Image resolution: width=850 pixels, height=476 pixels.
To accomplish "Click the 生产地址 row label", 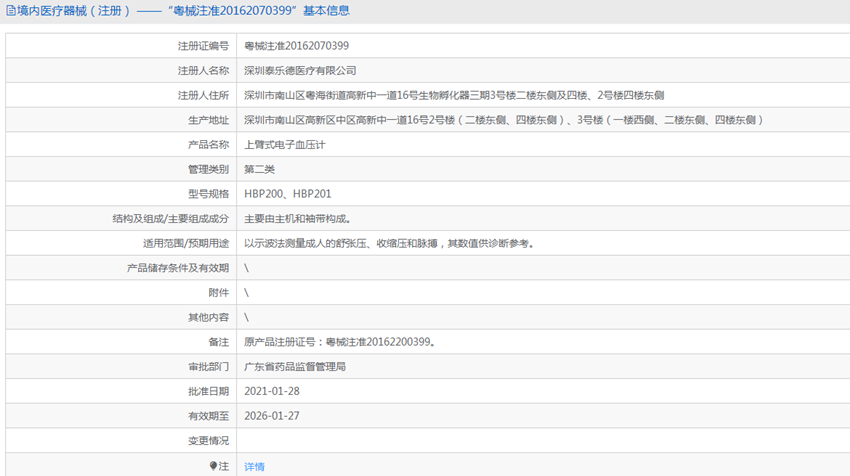I will click(209, 120).
